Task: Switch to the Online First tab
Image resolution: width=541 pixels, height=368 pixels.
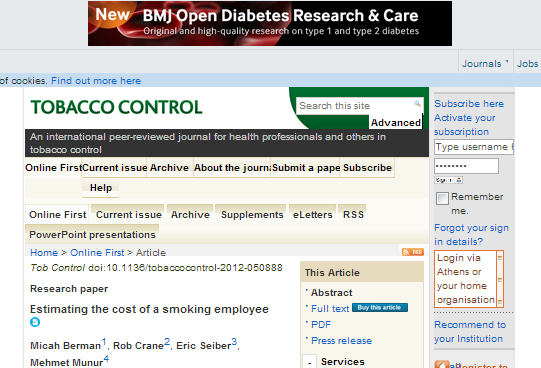Action: click(x=57, y=215)
